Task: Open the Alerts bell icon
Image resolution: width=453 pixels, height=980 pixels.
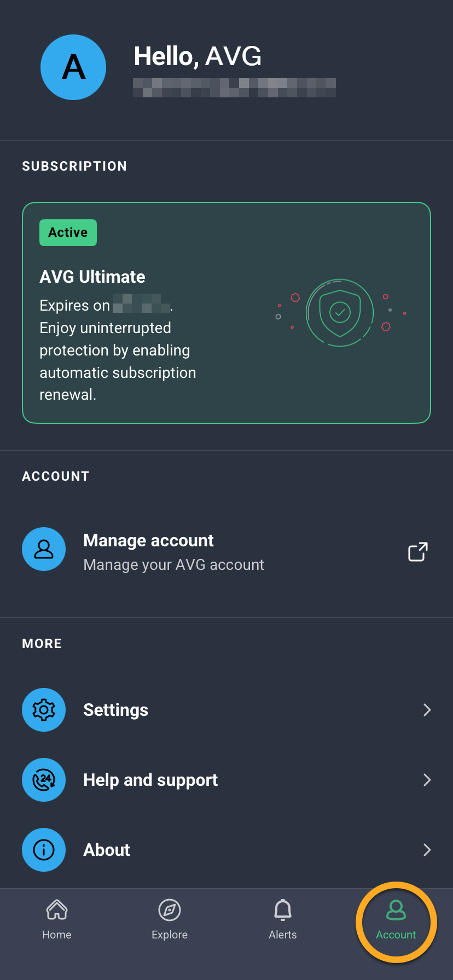Action: click(x=283, y=910)
